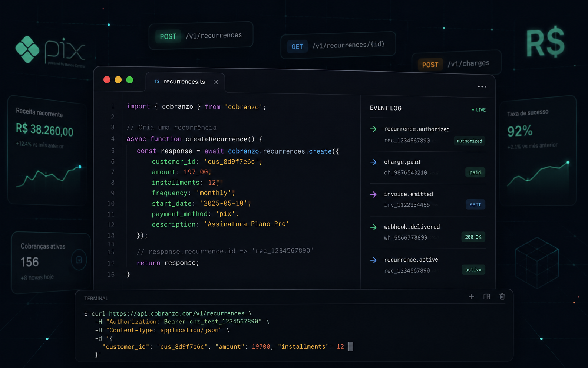Close the recurrences.ts tab
Image resolution: width=588 pixels, height=368 pixels.
[216, 82]
